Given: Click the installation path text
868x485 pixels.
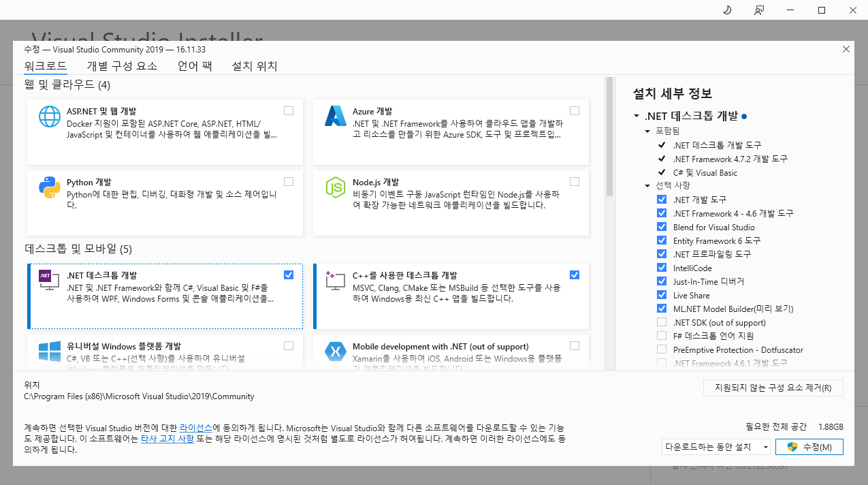Looking at the screenshot, I should pyautogui.click(x=139, y=396).
